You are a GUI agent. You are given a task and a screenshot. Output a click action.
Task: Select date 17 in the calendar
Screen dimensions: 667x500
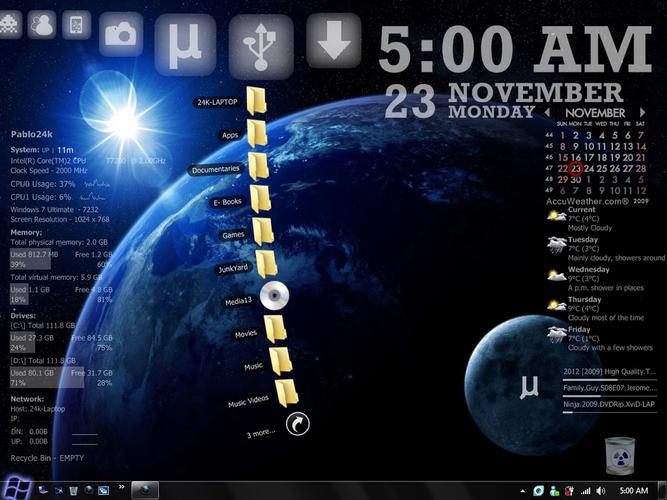click(x=589, y=157)
